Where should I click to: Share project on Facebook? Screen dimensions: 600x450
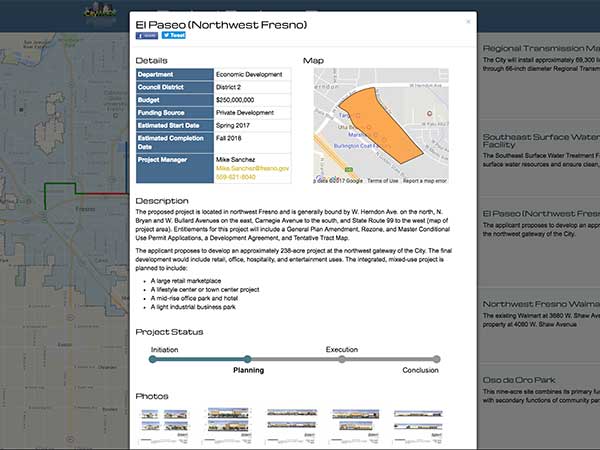[147, 36]
